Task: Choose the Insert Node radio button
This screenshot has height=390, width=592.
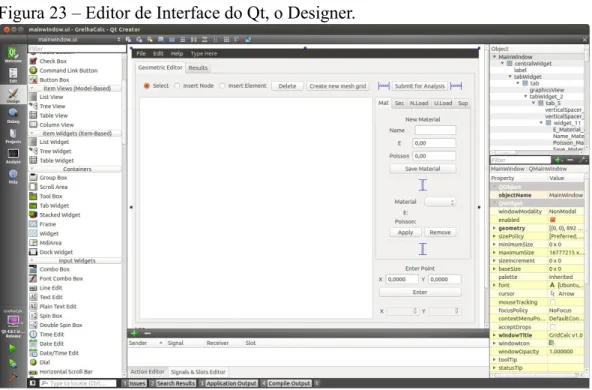Action: [177, 86]
